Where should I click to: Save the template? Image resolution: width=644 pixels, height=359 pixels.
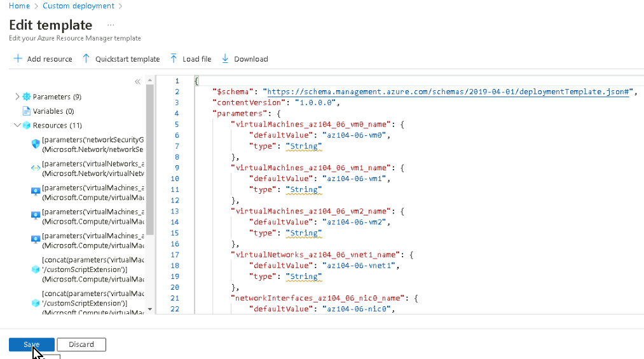pyautogui.click(x=32, y=344)
